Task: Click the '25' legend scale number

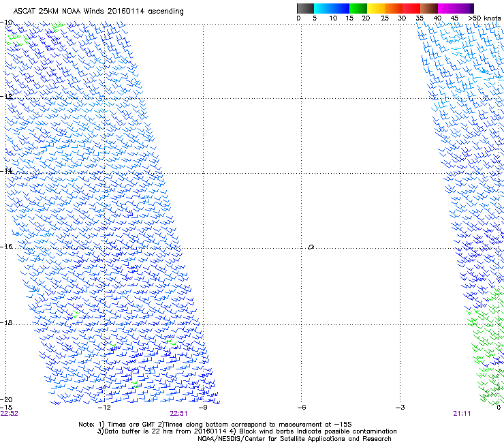Action: [385, 18]
